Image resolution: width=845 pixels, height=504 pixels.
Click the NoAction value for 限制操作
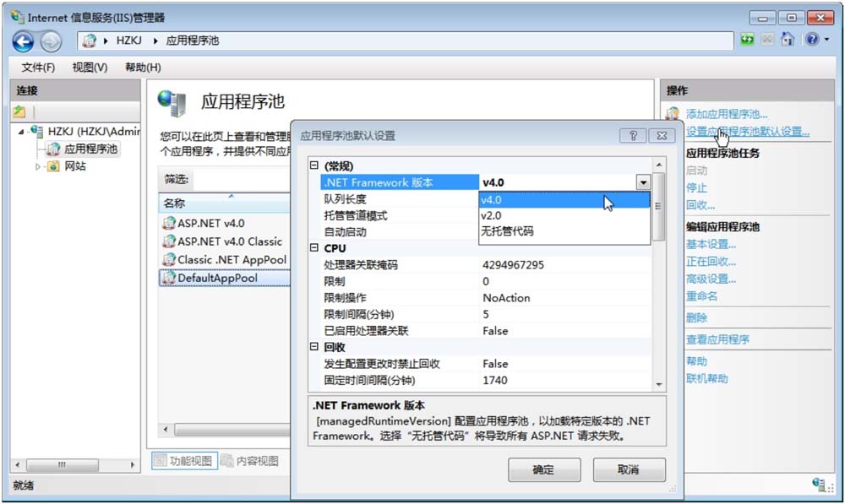[x=506, y=298]
